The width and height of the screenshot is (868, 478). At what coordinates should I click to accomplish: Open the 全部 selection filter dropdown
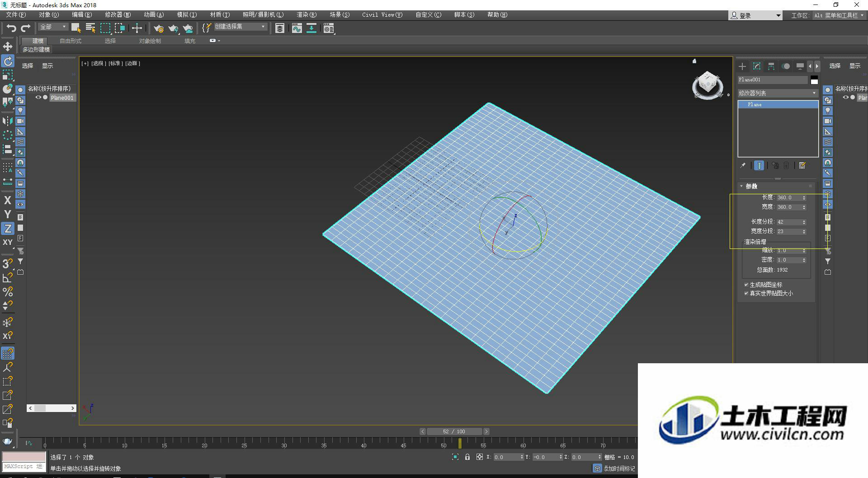point(53,27)
